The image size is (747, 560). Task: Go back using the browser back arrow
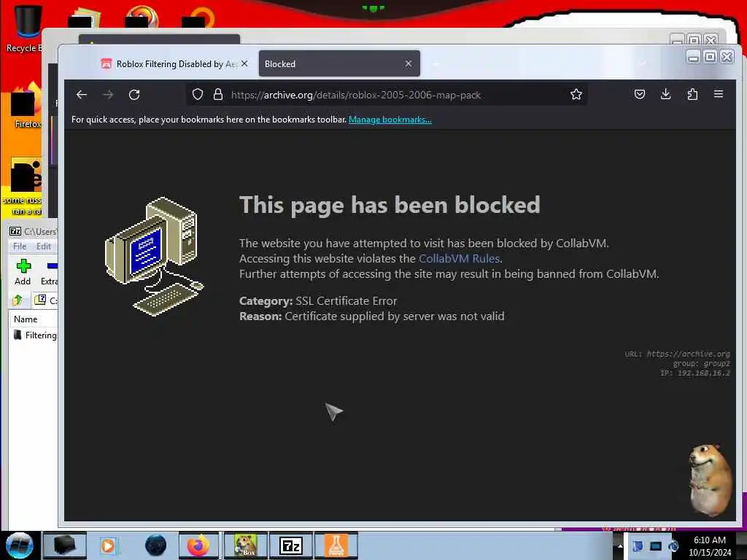point(82,94)
